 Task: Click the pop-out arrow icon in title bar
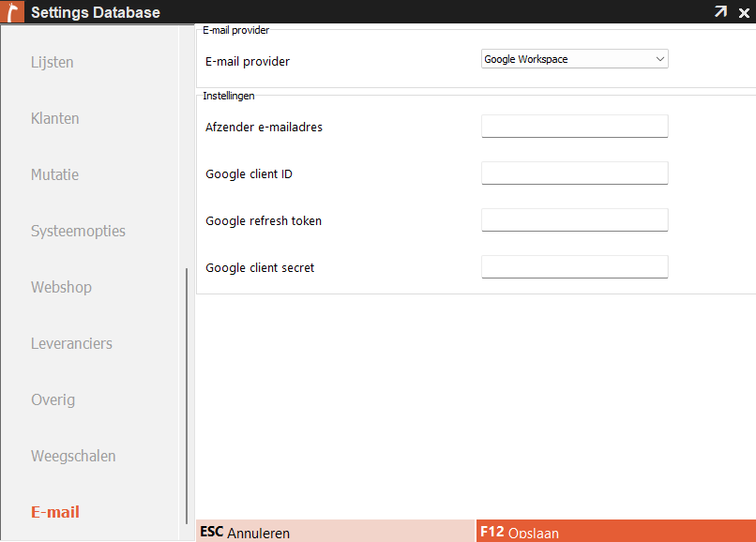tap(720, 11)
